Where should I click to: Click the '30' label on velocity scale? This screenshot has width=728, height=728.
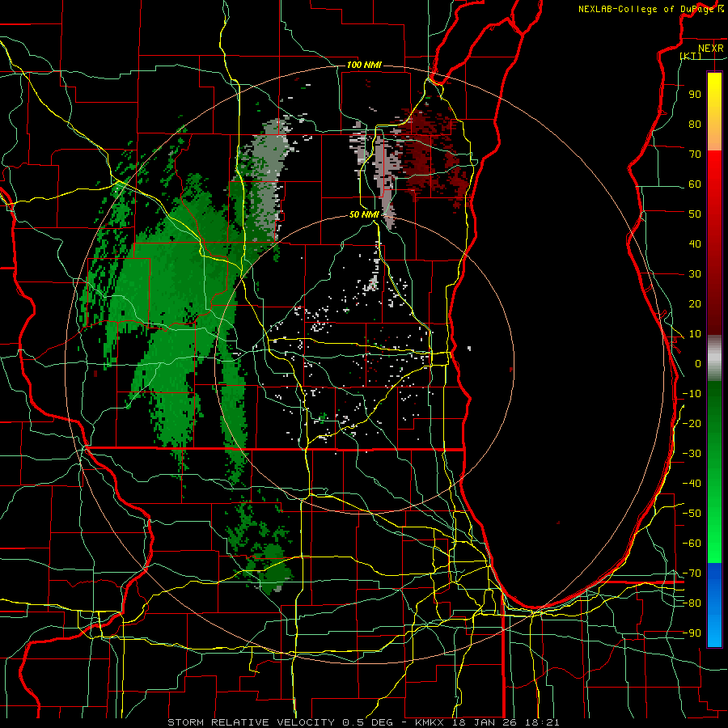695,274
